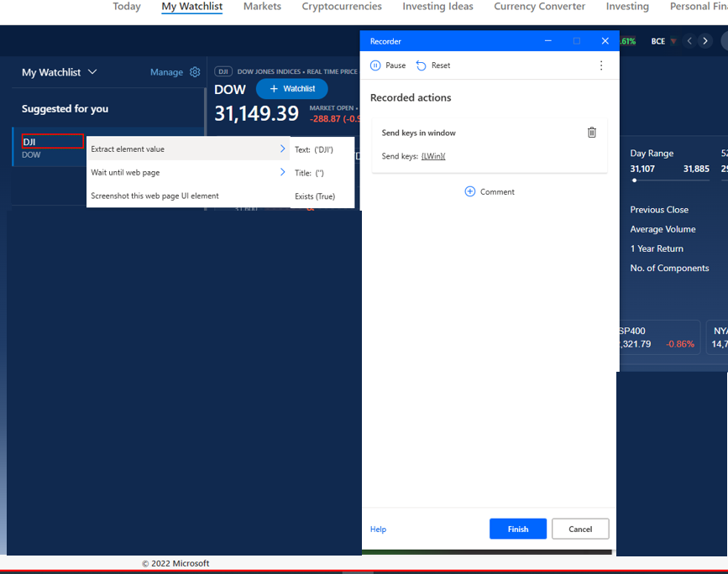Reset the recorded actions
Viewport: 728px width, 574px height.
(x=432, y=65)
